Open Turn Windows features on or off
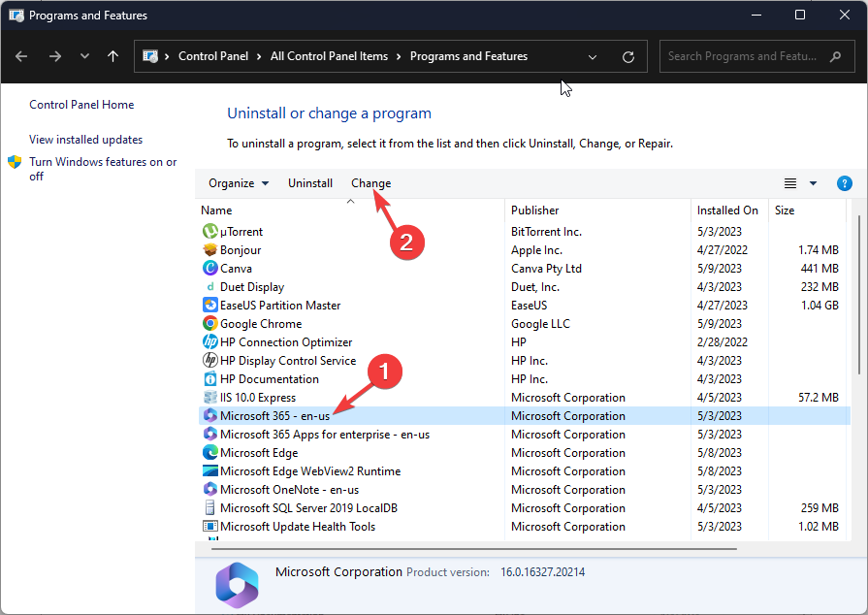The width and height of the screenshot is (868, 615). coord(103,169)
